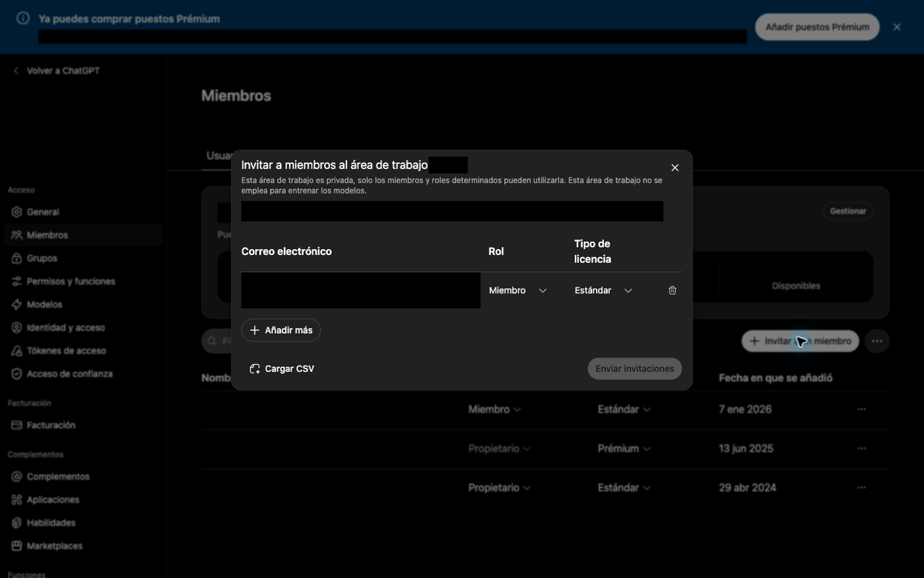Click the Gestionar button in the seats panel
The image size is (924, 578).
pyautogui.click(x=848, y=211)
